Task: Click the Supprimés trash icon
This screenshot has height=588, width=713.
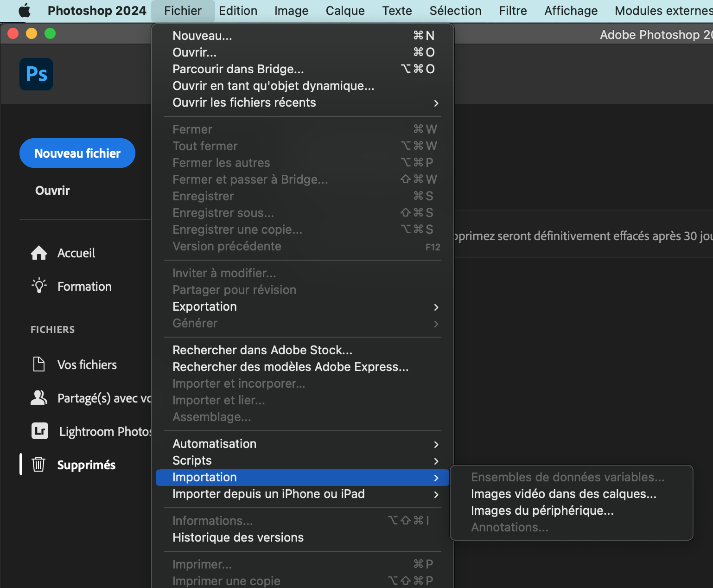Action: 38,464
